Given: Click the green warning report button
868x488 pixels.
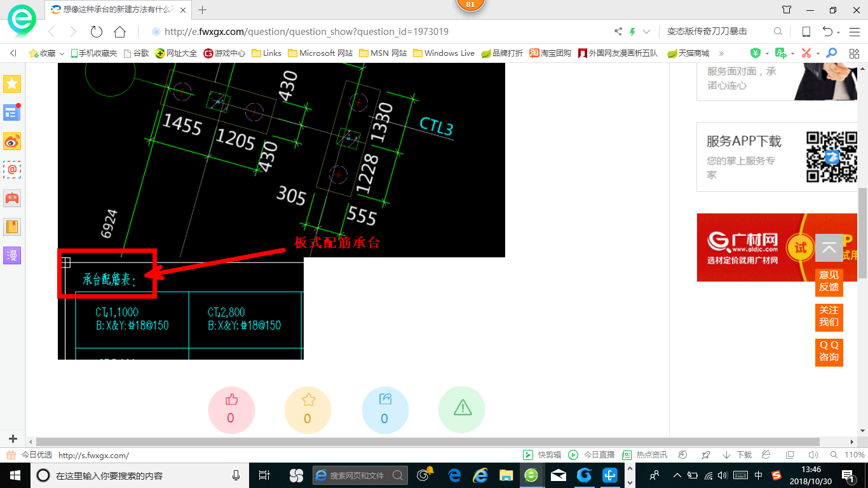Looking at the screenshot, I should (462, 410).
